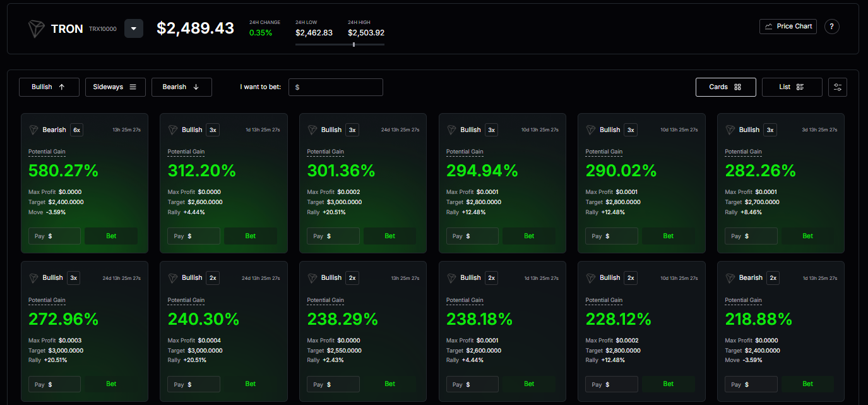Open the TRON asset selector dropdown arrow
Image resolution: width=868 pixels, height=405 pixels.
click(134, 28)
